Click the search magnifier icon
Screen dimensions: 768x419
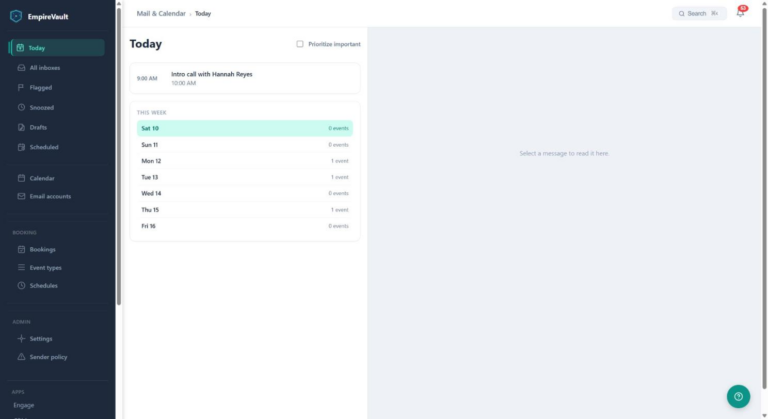681,14
